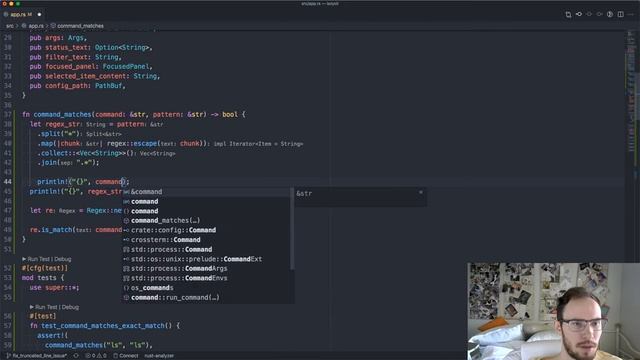The width and height of the screenshot is (640, 360).
Task: Open the errors and warnings status item
Action: pos(96,356)
